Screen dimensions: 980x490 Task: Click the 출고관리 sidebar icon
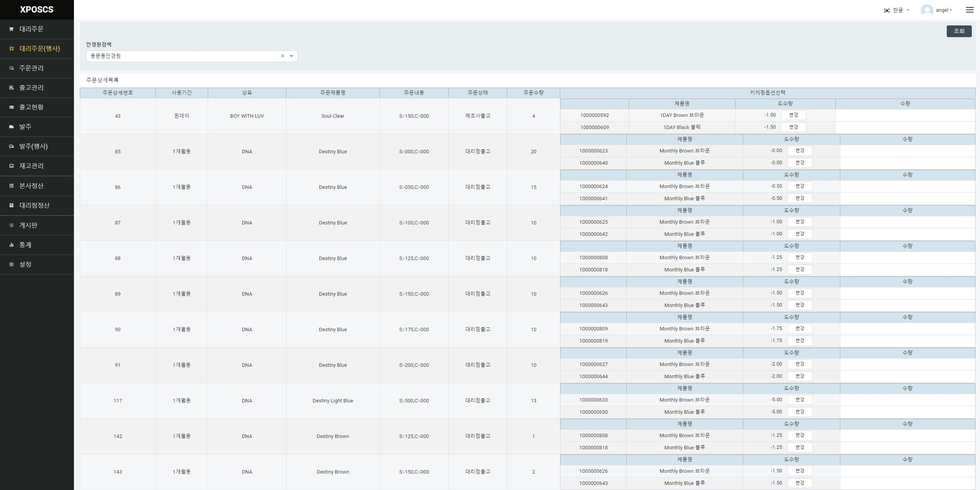point(11,88)
